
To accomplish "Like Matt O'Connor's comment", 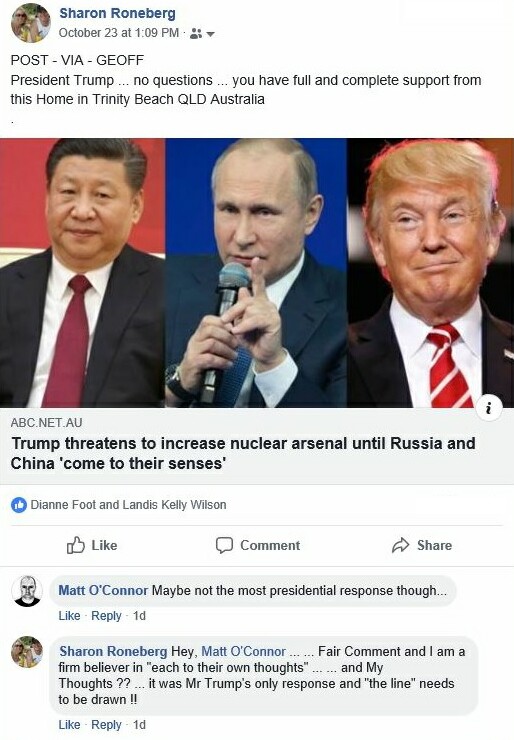I will pos(69,616).
